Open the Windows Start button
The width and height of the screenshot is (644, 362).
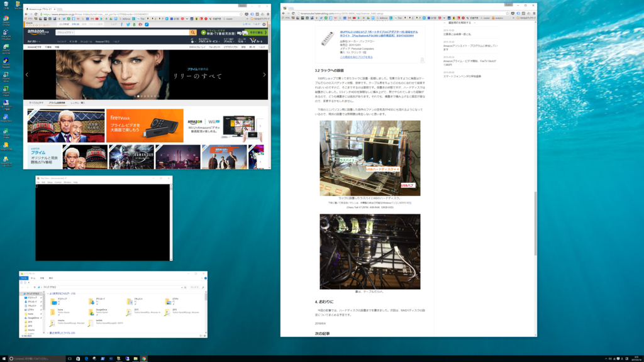[4, 359]
